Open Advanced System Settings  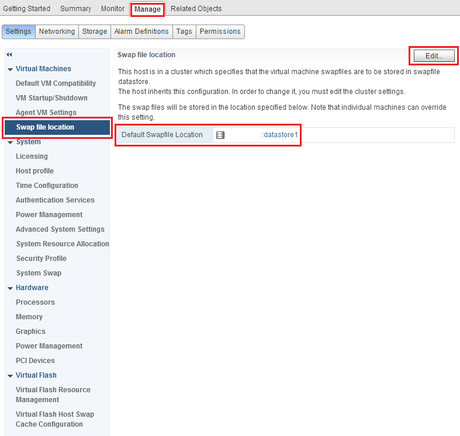click(60, 229)
